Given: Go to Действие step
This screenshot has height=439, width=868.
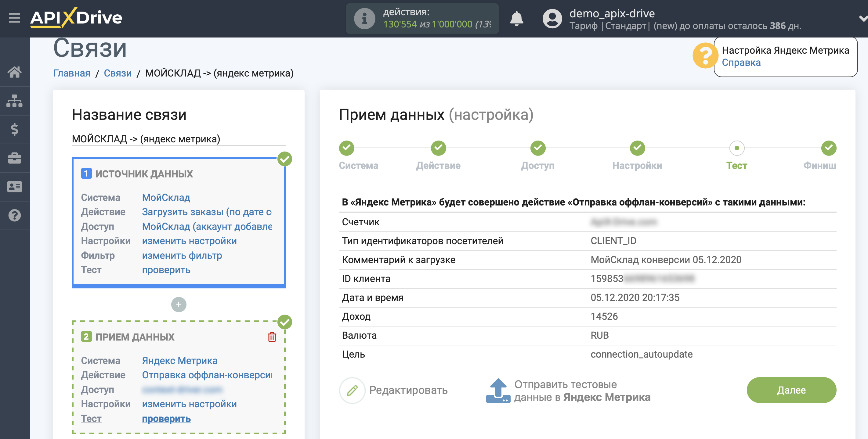Looking at the screenshot, I should pos(438,166).
